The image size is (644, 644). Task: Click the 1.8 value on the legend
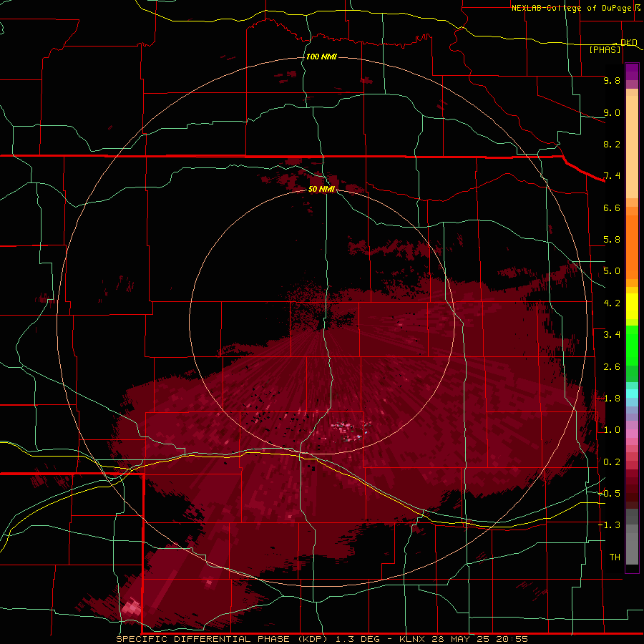tap(612, 399)
